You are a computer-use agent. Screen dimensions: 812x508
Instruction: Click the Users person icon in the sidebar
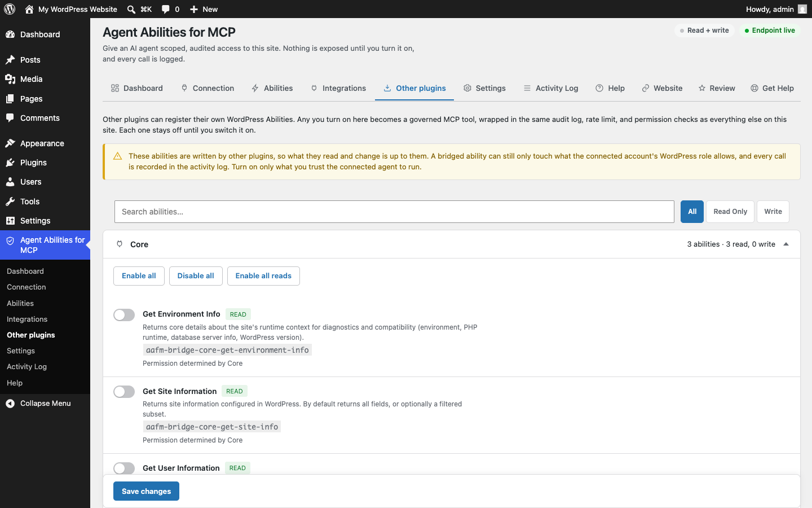pyautogui.click(x=10, y=182)
